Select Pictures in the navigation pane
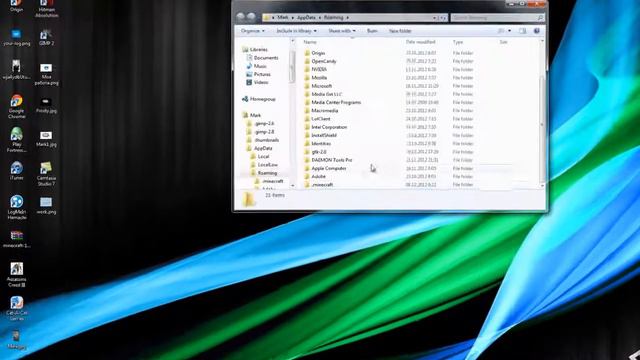 click(262, 74)
